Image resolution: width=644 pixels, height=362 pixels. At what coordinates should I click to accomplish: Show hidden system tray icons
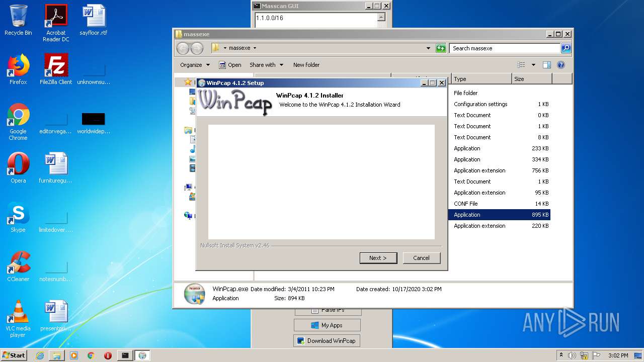(561, 355)
